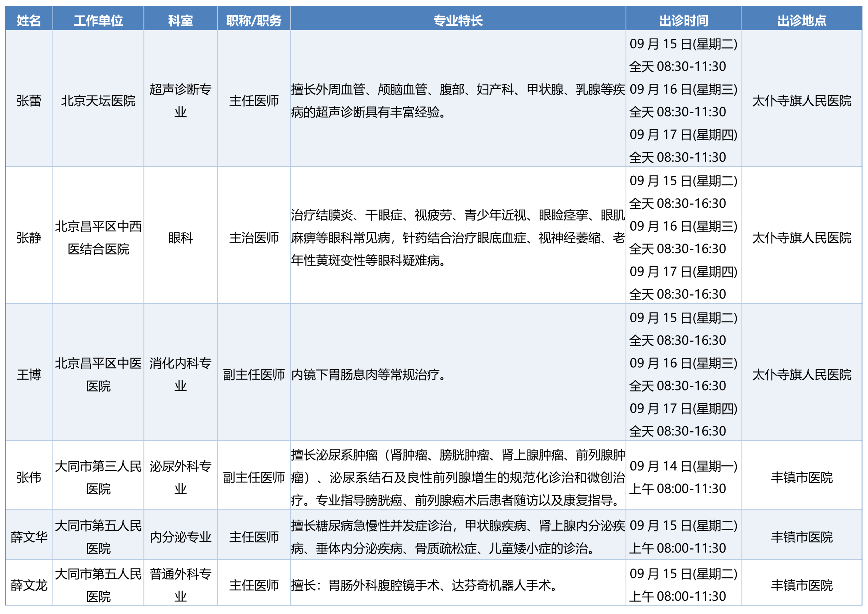Select 太仆寺旗人民医院 in 张静's row
Viewport: 868px width, 614px height.
(x=802, y=237)
